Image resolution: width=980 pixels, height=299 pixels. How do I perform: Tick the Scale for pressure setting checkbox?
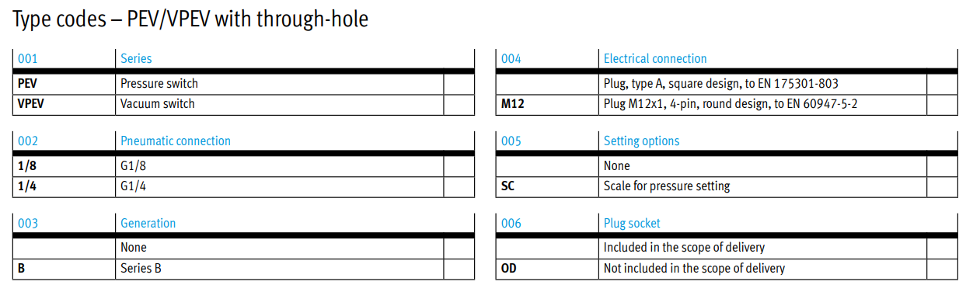942,186
